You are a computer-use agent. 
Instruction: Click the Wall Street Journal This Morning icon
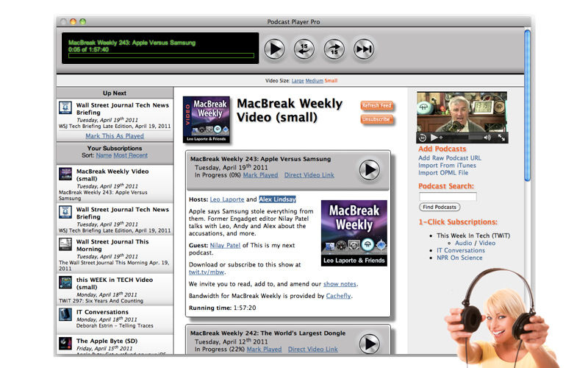click(x=65, y=244)
